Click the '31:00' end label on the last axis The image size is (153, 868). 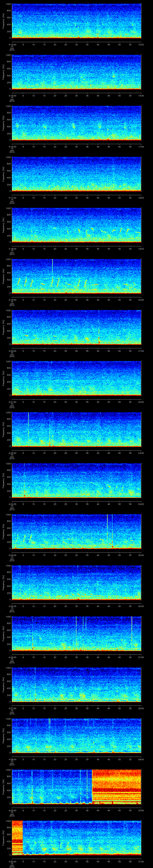(141, 862)
